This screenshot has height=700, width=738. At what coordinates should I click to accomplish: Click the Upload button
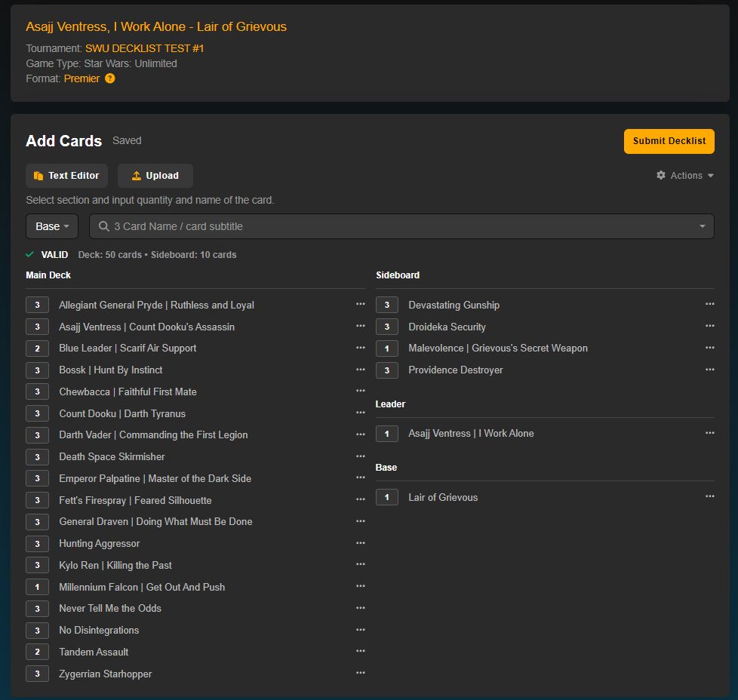tap(155, 176)
